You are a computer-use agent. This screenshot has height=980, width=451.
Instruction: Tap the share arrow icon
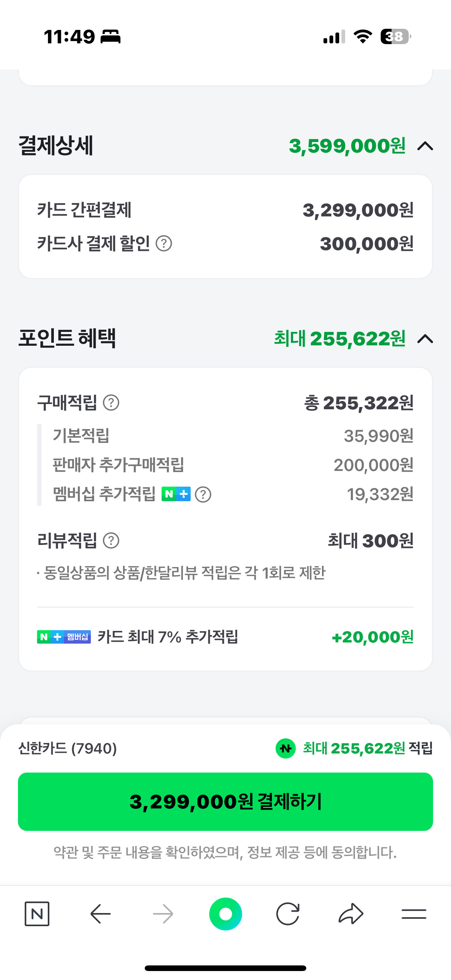pos(351,913)
